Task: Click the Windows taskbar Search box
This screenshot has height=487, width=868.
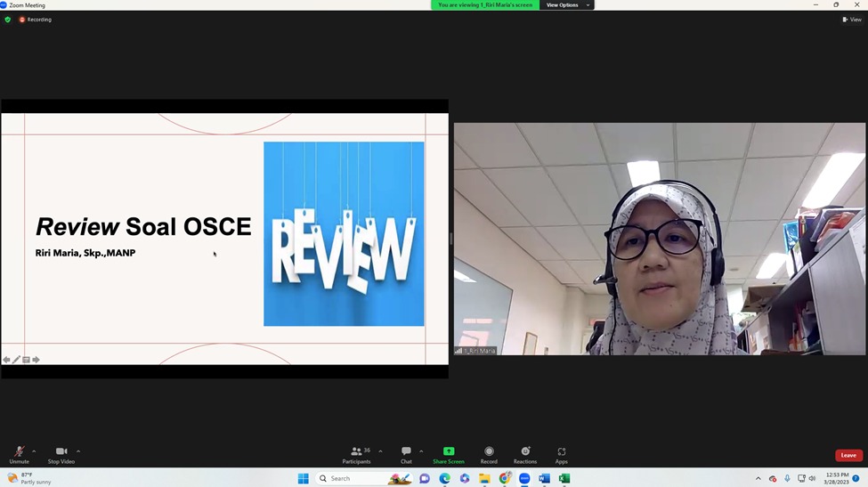Action: click(x=352, y=478)
